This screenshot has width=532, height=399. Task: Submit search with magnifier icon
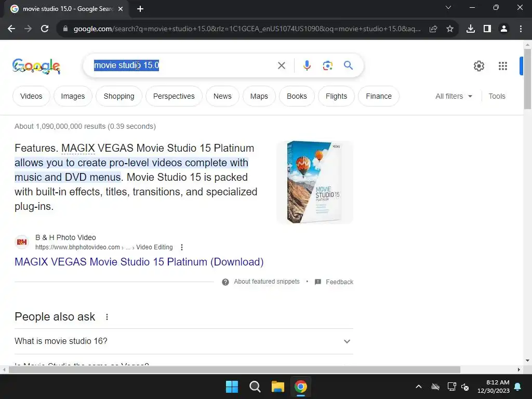tap(349, 65)
